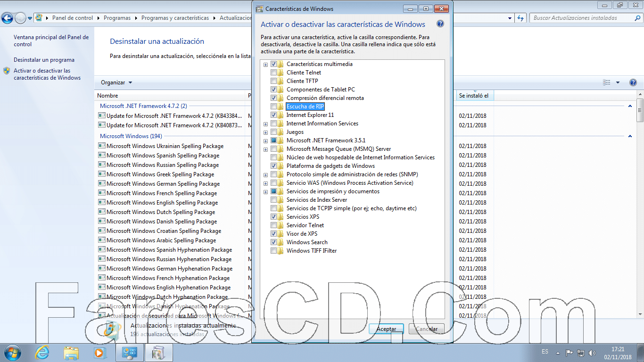Viewport: 644px width, 362px height.
Task: Select Microsoft Windows Greek Spelling Package row
Action: (x=160, y=174)
